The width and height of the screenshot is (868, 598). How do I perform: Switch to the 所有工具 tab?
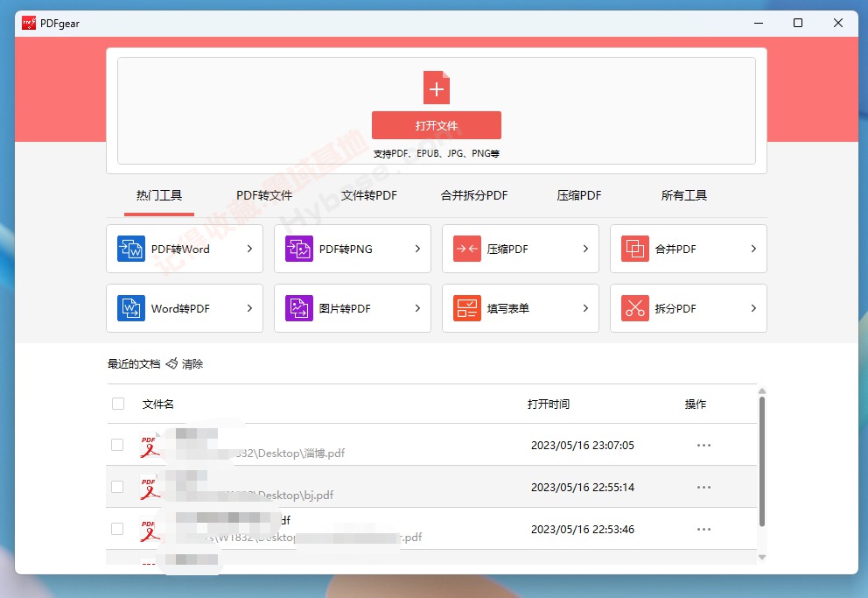click(683, 195)
